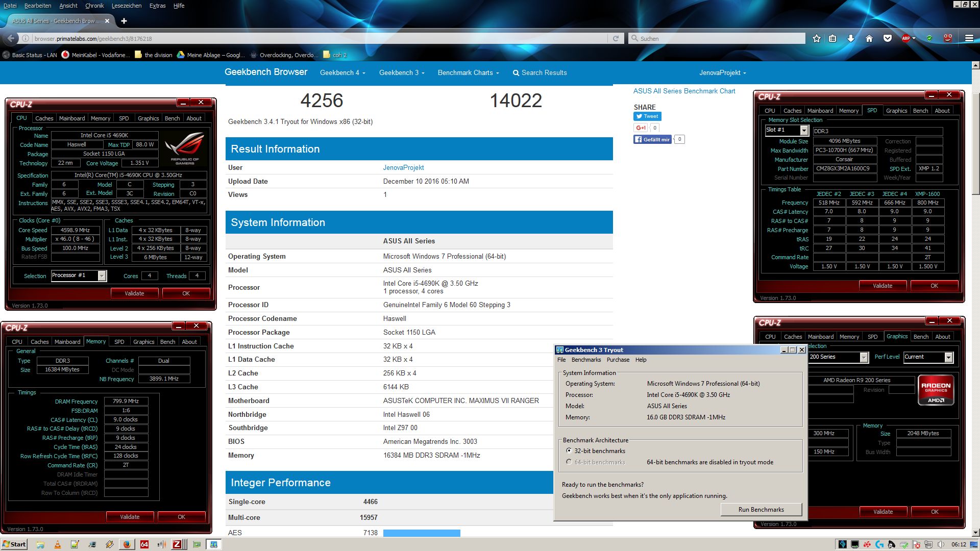Open the Firefox hamburger menu
Screen dimensions: 980x551
point(969,38)
